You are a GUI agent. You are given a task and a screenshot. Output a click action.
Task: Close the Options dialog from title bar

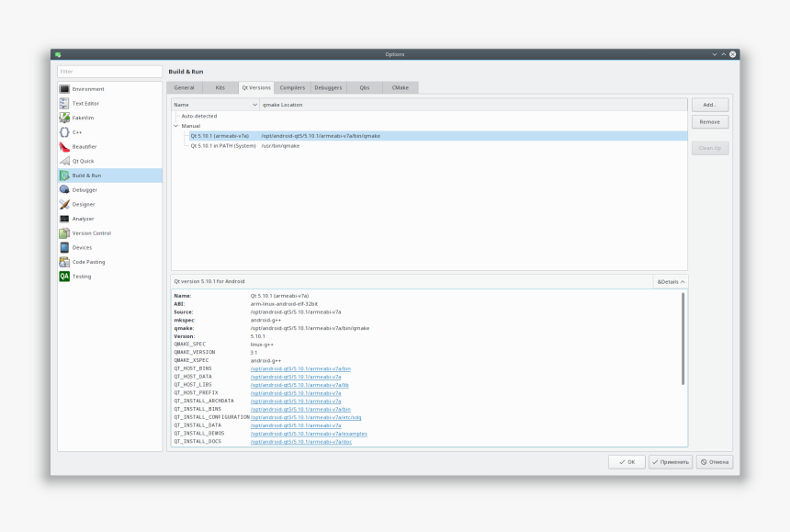point(732,54)
